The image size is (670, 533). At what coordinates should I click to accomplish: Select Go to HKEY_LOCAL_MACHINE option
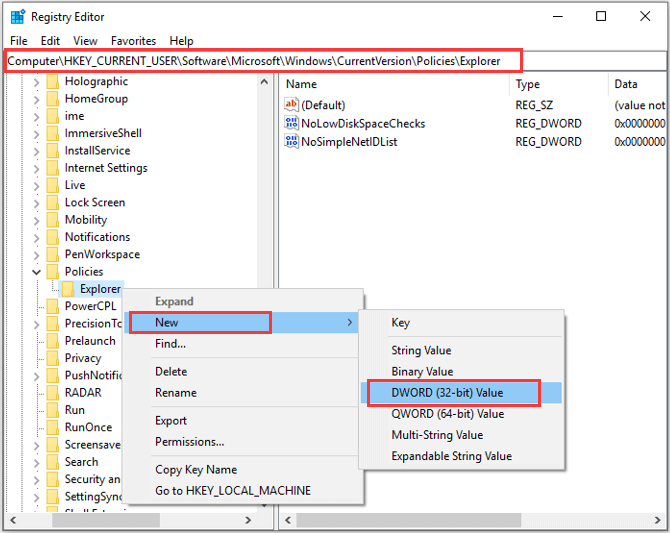[241, 491]
